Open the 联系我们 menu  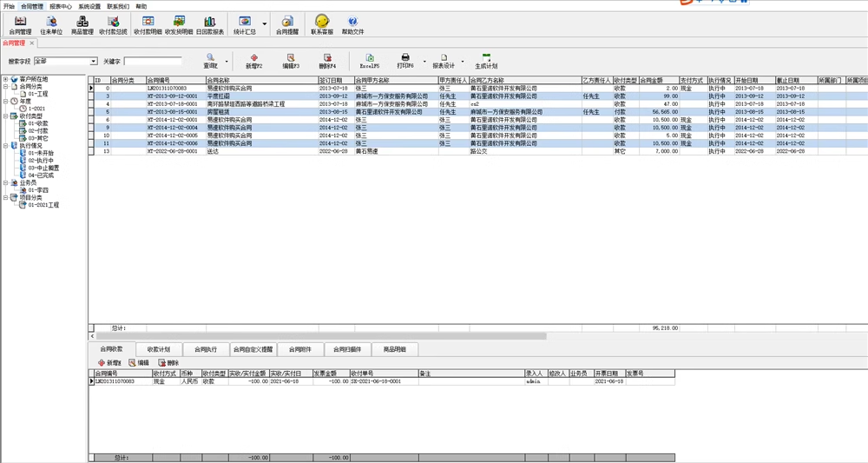click(x=118, y=7)
